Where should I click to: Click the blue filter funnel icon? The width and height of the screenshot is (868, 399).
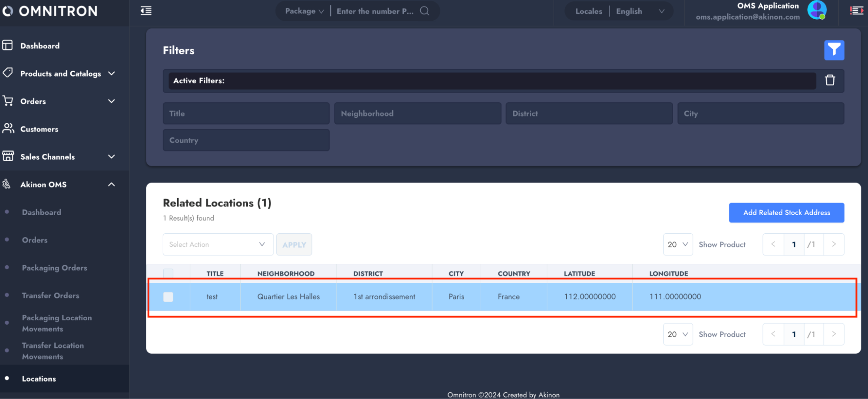834,50
